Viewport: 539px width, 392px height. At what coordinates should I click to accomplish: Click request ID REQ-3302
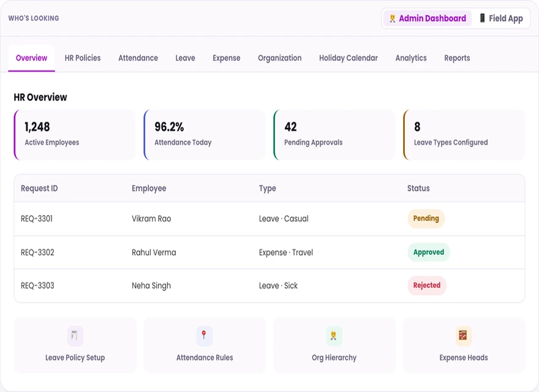(x=37, y=252)
